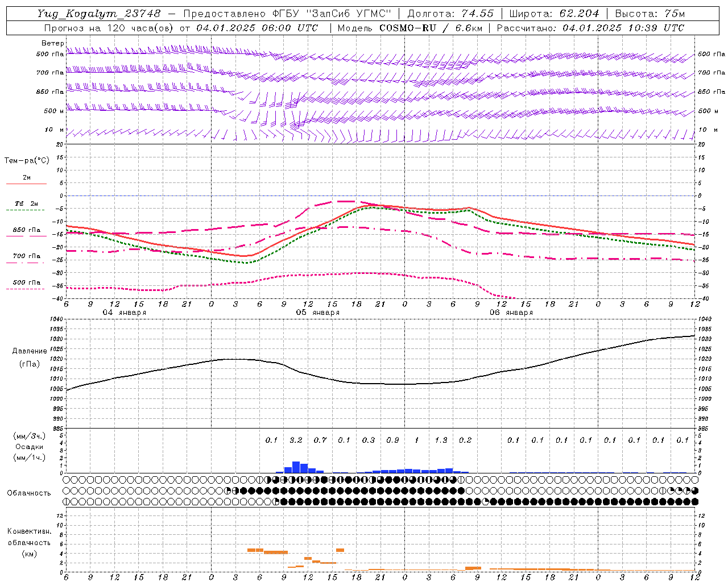Click the 04 января date label

click(125, 313)
